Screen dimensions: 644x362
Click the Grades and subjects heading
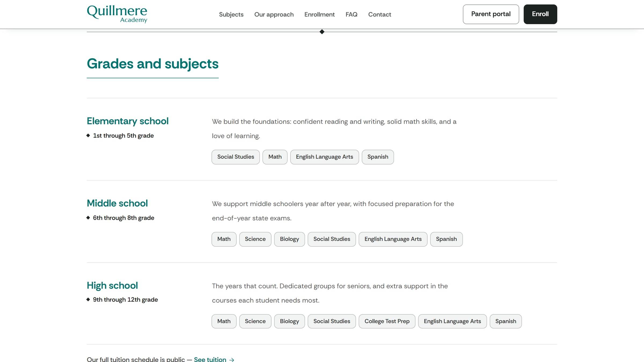(153, 64)
